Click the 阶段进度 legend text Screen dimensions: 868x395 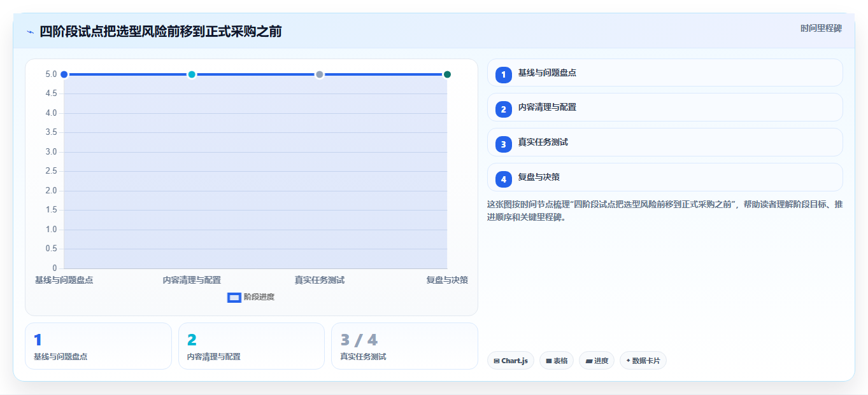259,297
